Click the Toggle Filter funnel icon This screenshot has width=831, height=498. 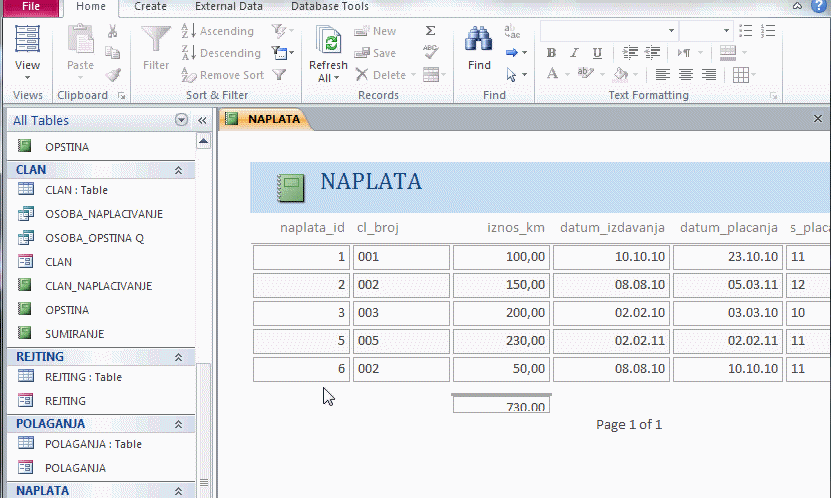(279, 75)
